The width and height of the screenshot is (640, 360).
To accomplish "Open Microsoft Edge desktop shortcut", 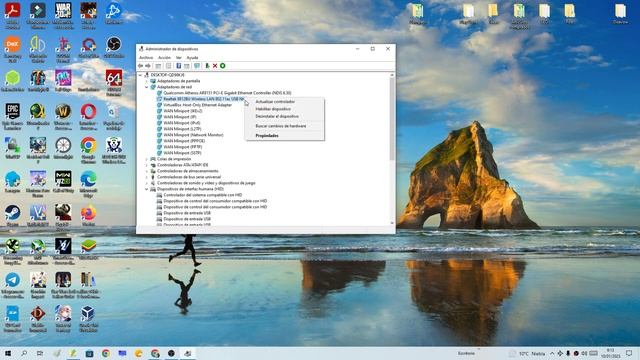I will (88, 184).
